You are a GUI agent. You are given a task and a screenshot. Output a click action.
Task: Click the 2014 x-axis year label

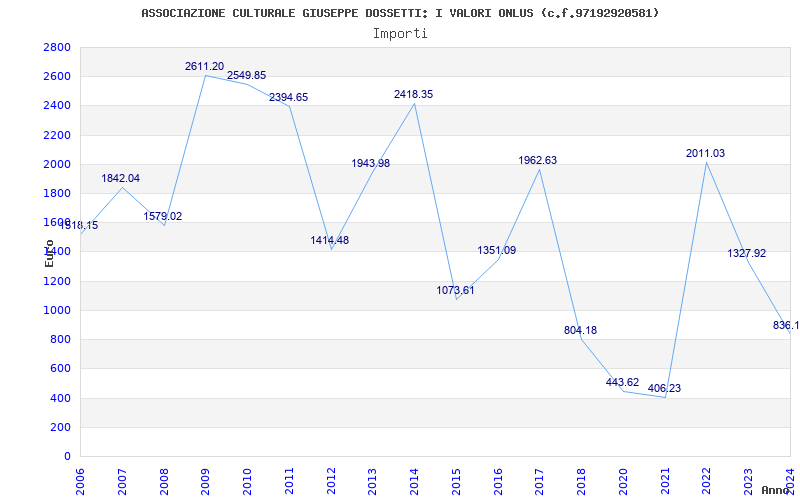point(415,481)
